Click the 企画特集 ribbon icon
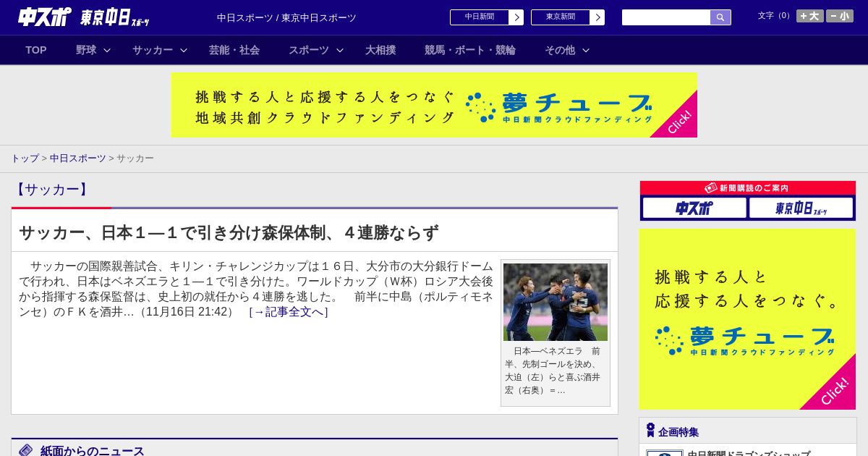This screenshot has height=456, width=868. (x=650, y=430)
